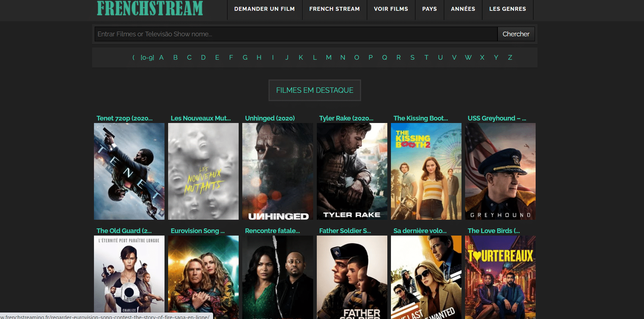
Task: Filter titles by letter W
Action: coord(468,58)
